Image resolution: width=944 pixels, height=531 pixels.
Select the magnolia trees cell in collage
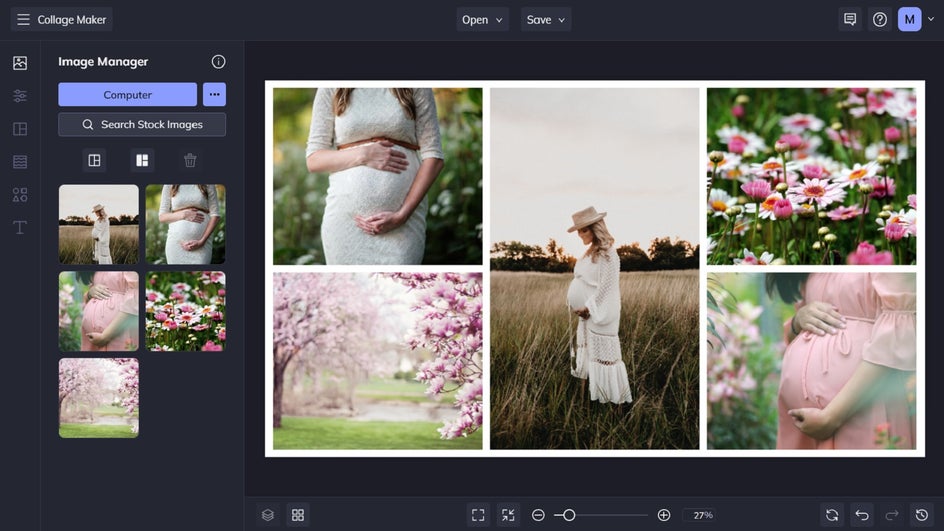[377, 361]
